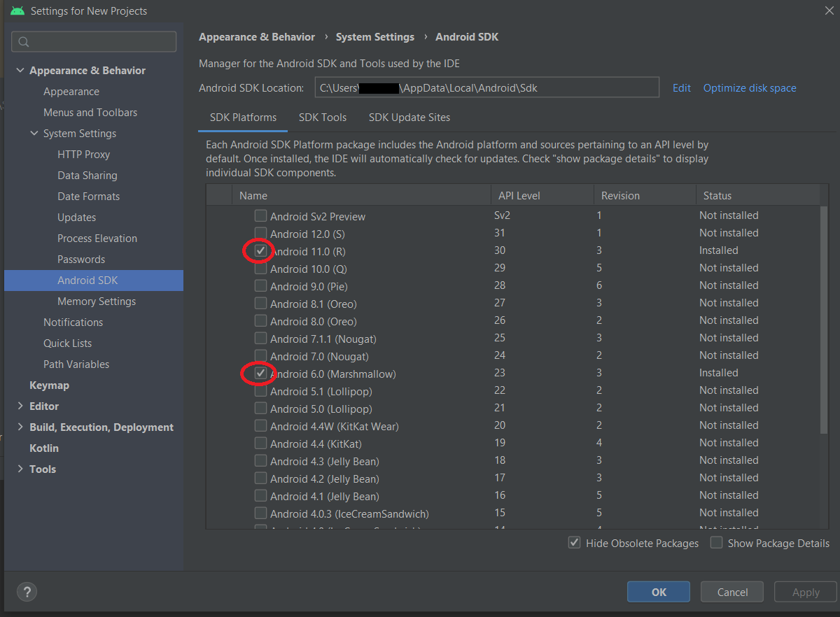Expand Build, Execution, Deployment section

[x=20, y=427]
